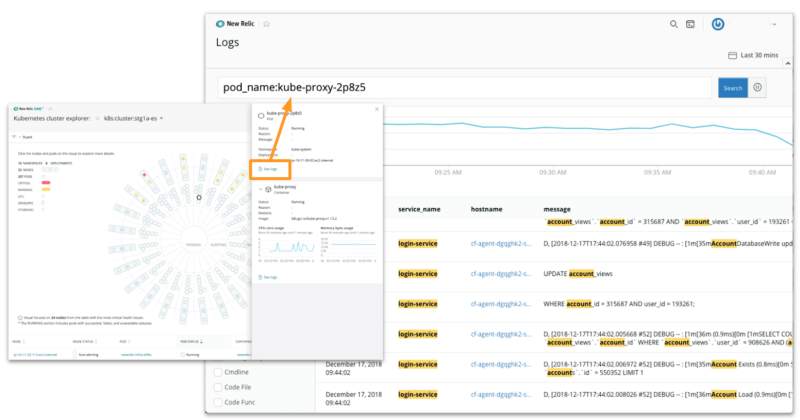The image size is (800, 420).
Task: Close the kube-proxy pod detail panel
Action: pos(377,109)
